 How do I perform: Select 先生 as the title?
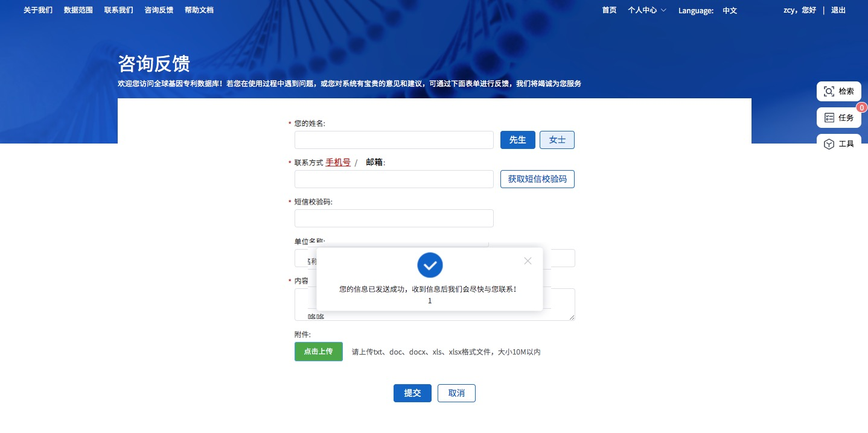517,140
